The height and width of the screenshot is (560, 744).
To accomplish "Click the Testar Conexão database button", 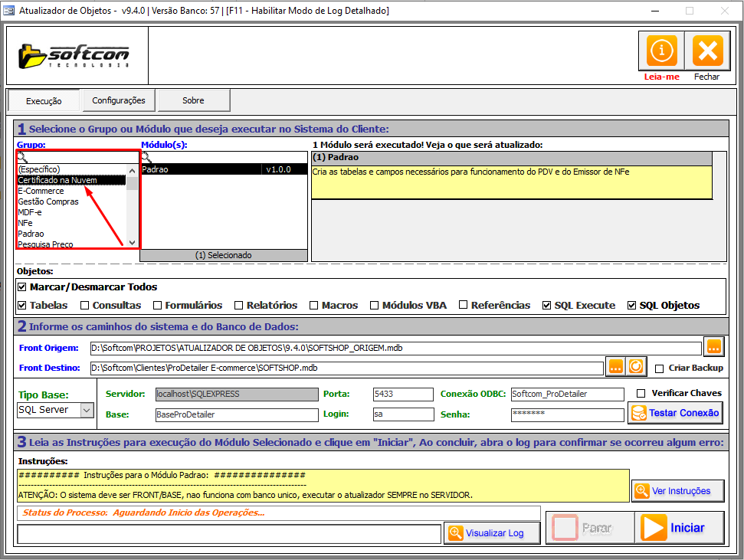I will 675,413.
